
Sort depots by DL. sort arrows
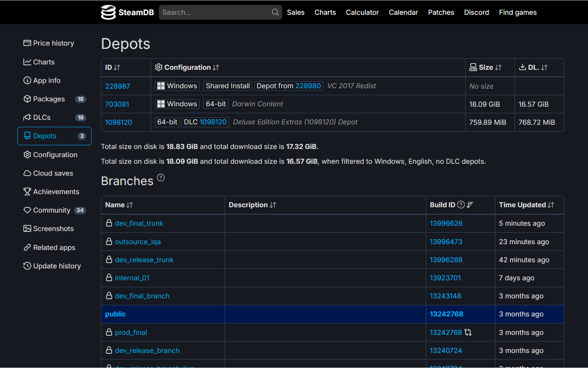click(x=544, y=67)
